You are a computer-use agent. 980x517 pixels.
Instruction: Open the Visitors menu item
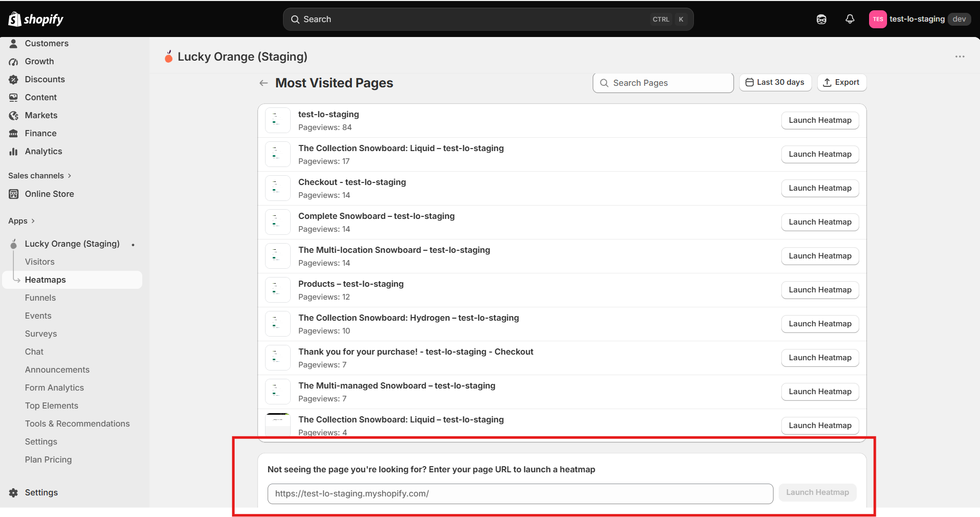click(40, 262)
